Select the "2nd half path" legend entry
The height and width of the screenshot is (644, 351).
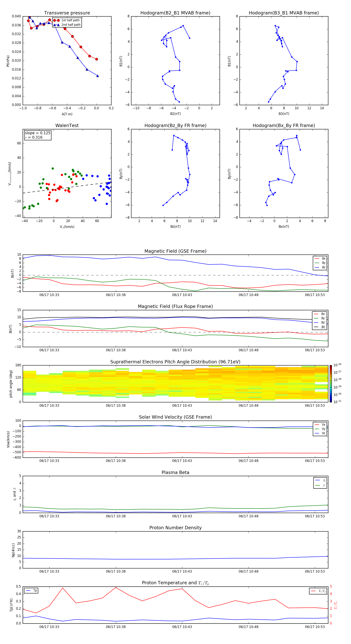(x=67, y=25)
